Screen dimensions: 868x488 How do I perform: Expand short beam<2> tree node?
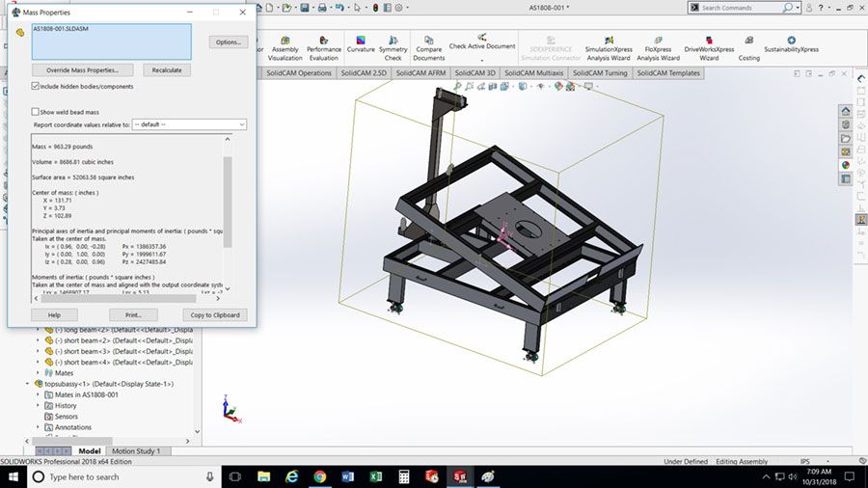(x=39, y=340)
